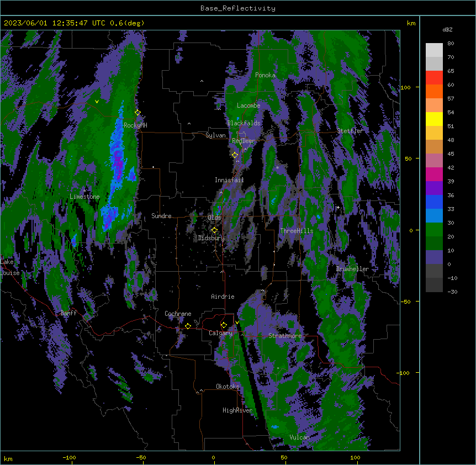The width and height of the screenshot is (476, 465).
Task: Click the yellow diamond marker above Didsbury
Action: pos(214,230)
